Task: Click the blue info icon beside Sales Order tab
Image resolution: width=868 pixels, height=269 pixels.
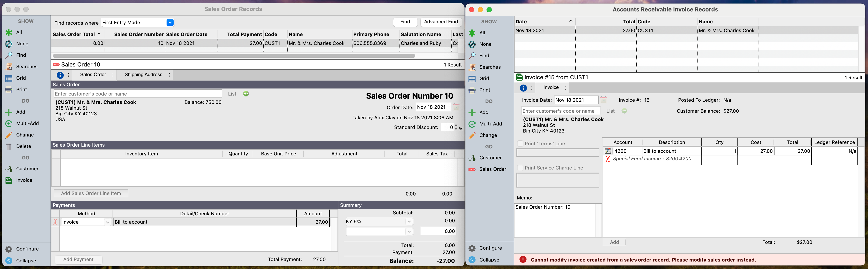Action: [60, 75]
